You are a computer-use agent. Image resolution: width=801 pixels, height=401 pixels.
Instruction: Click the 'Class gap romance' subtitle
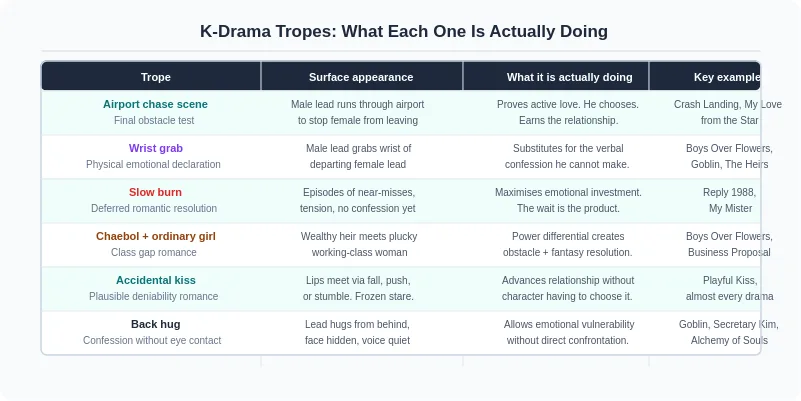coord(154,252)
